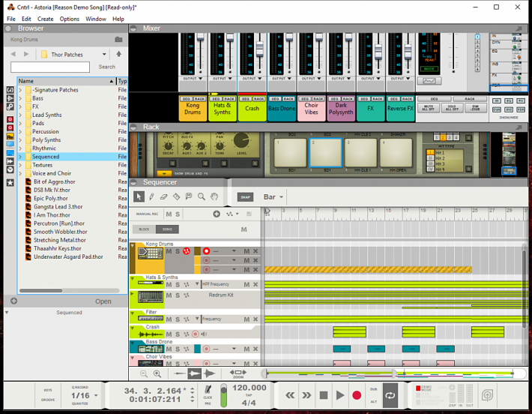
Task: Click the star Favorites icon in browser sidebar
Action: [10, 183]
